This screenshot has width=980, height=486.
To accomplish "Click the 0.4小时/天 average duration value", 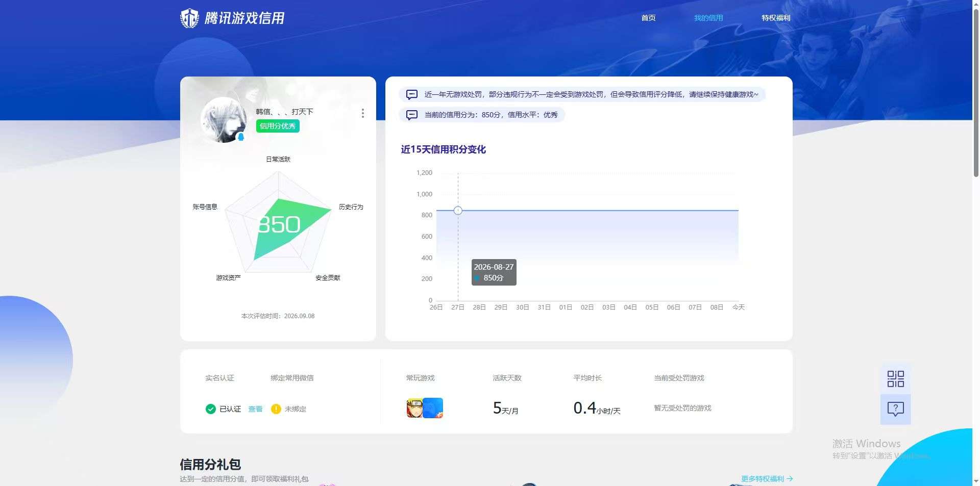I will click(597, 408).
